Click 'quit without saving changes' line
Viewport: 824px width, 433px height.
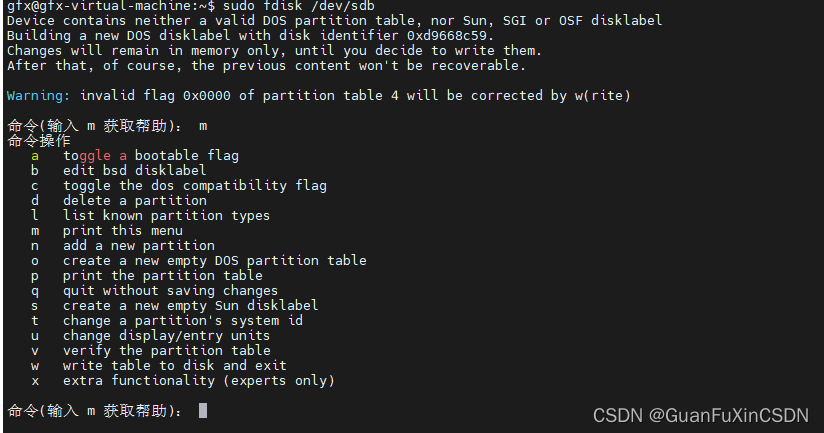[170, 290]
